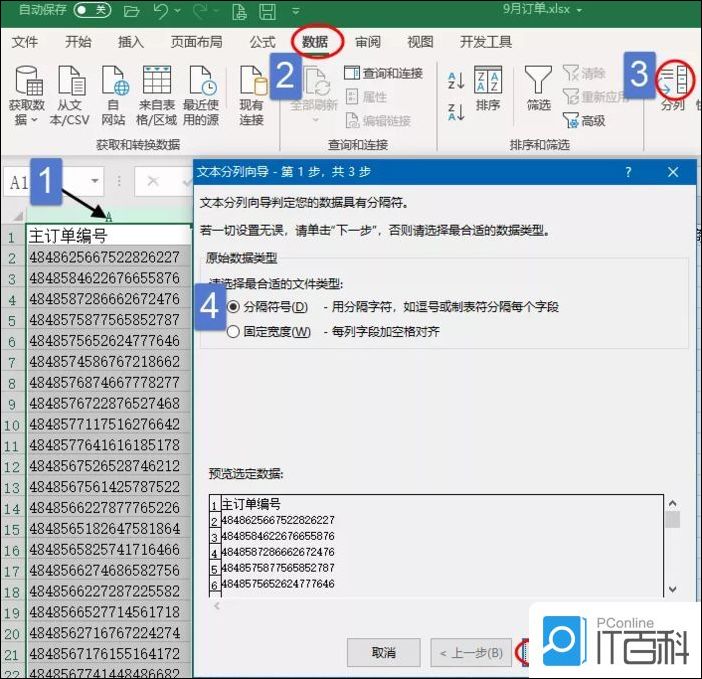Image resolution: width=702 pixels, height=679 pixels.
Task: Click the 清除 filter button
Action: pyautogui.click(x=585, y=73)
